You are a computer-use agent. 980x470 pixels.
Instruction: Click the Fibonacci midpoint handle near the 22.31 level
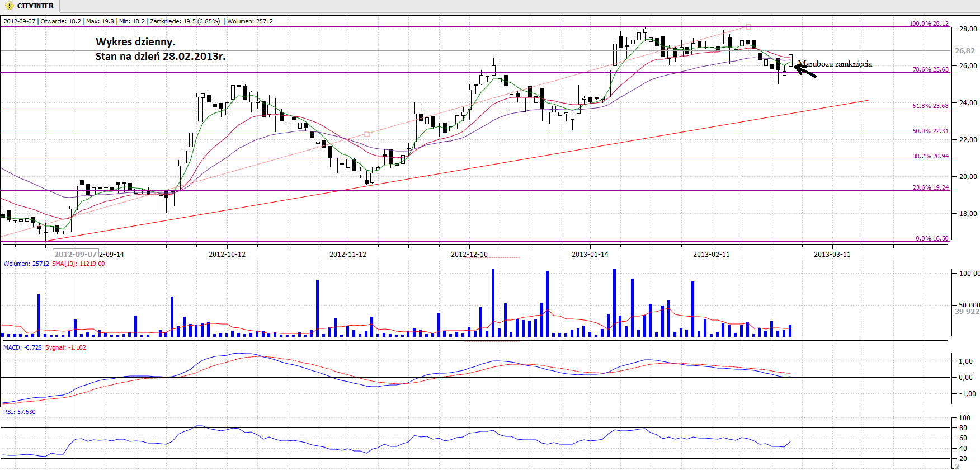(x=367, y=134)
